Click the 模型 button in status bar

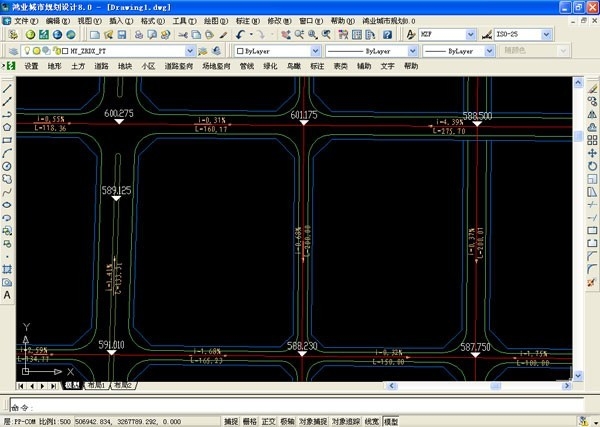click(x=390, y=421)
